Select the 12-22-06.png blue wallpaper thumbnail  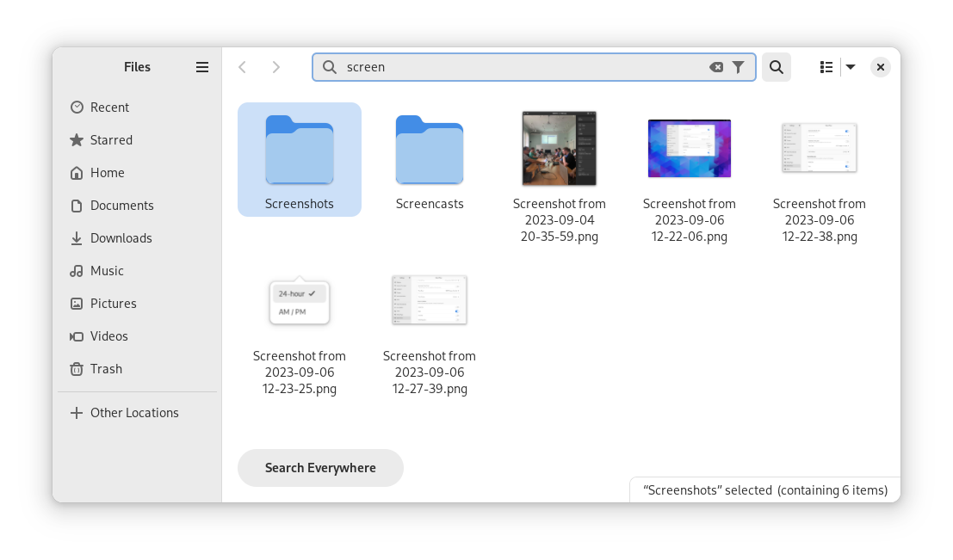(x=690, y=149)
